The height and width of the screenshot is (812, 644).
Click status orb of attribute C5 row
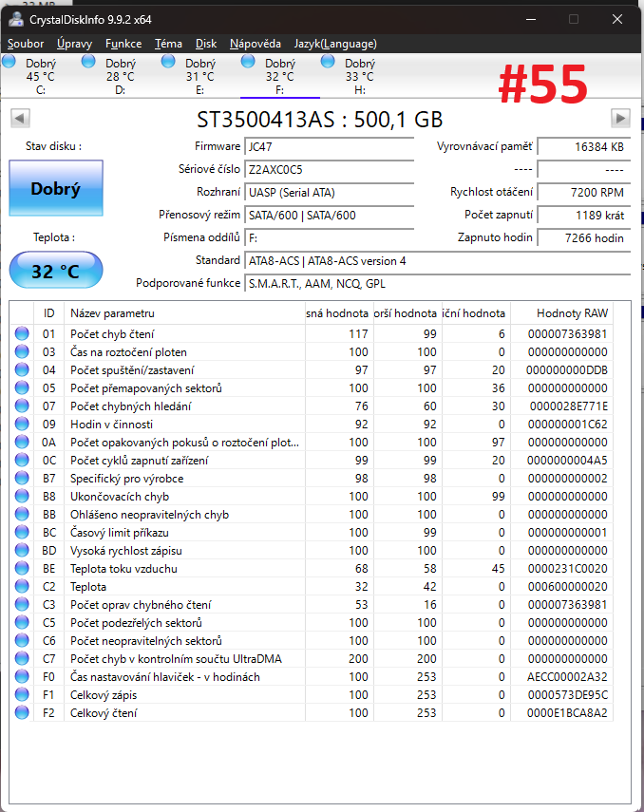pos(22,622)
